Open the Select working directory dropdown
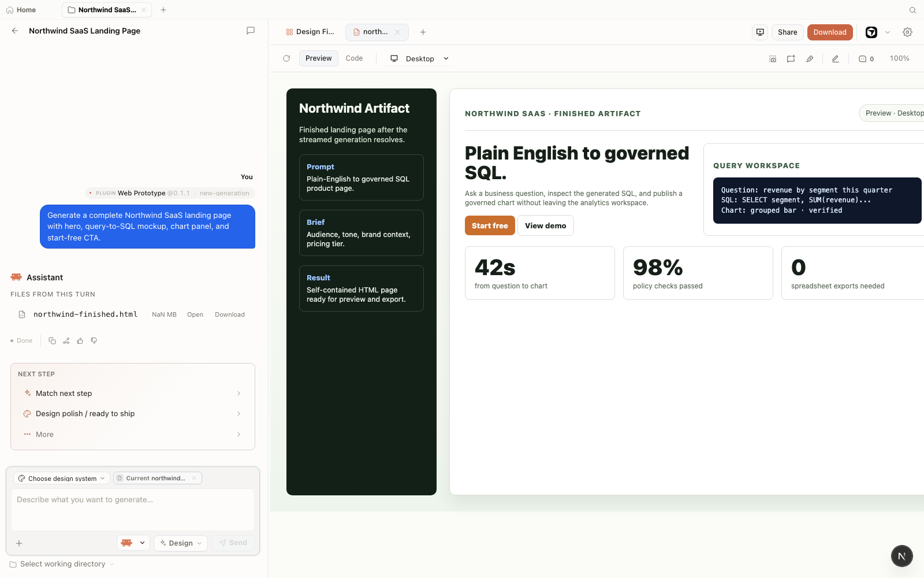The width and height of the screenshot is (924, 578). (x=62, y=564)
